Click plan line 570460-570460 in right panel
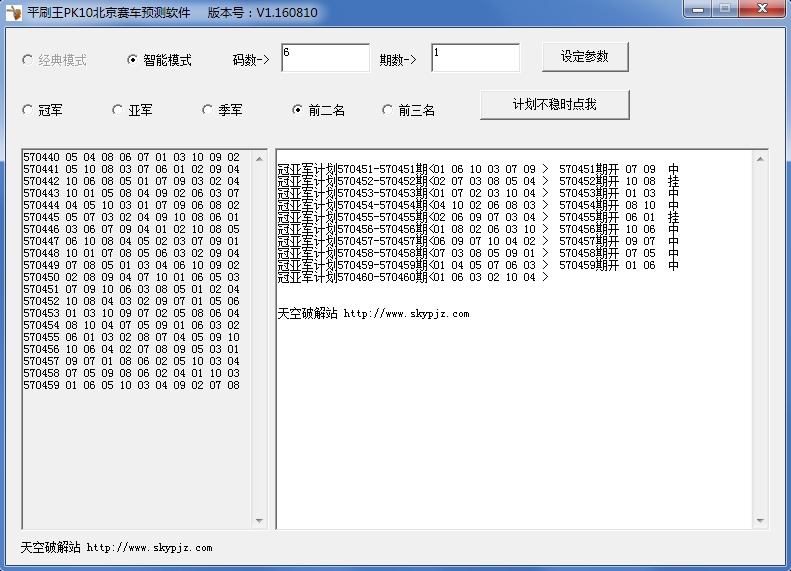Viewport: 791px width, 571px height. tap(412, 277)
